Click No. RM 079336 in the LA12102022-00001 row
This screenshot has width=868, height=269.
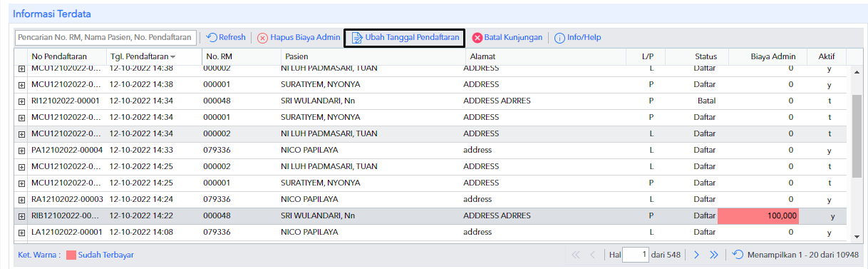(217, 232)
